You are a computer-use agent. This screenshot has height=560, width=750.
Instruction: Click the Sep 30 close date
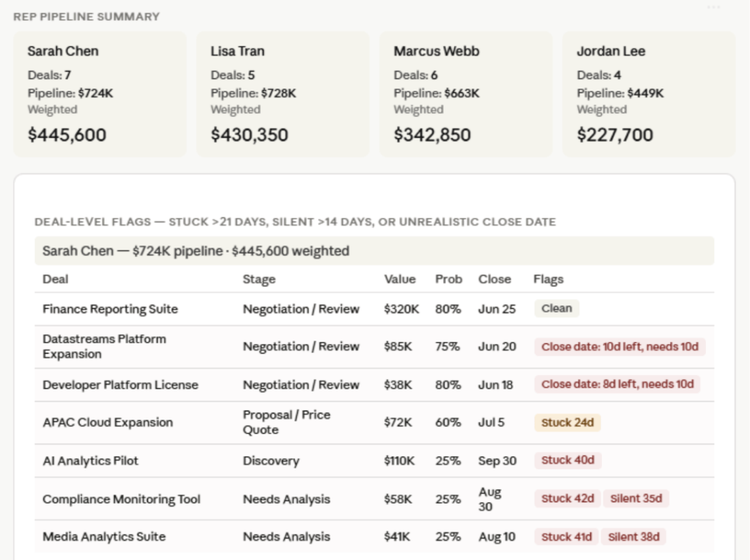tap(497, 460)
